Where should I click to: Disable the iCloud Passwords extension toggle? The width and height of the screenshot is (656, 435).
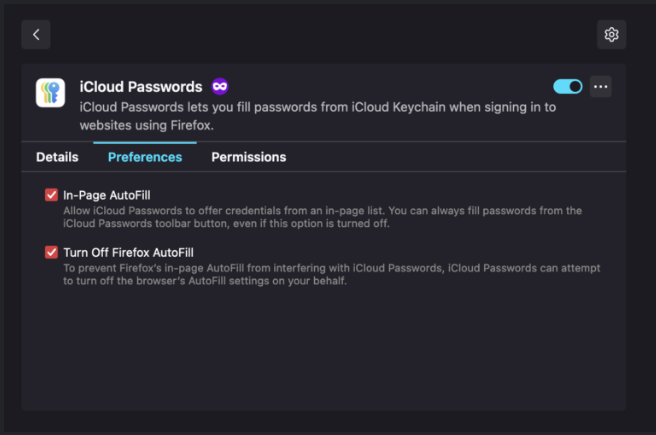[568, 87]
